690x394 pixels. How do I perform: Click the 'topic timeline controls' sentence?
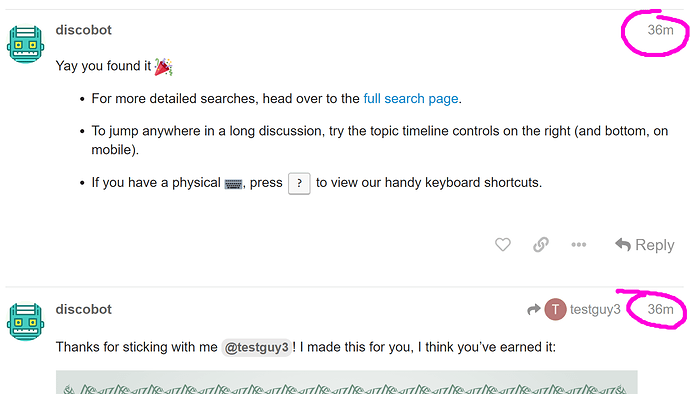pos(380,140)
